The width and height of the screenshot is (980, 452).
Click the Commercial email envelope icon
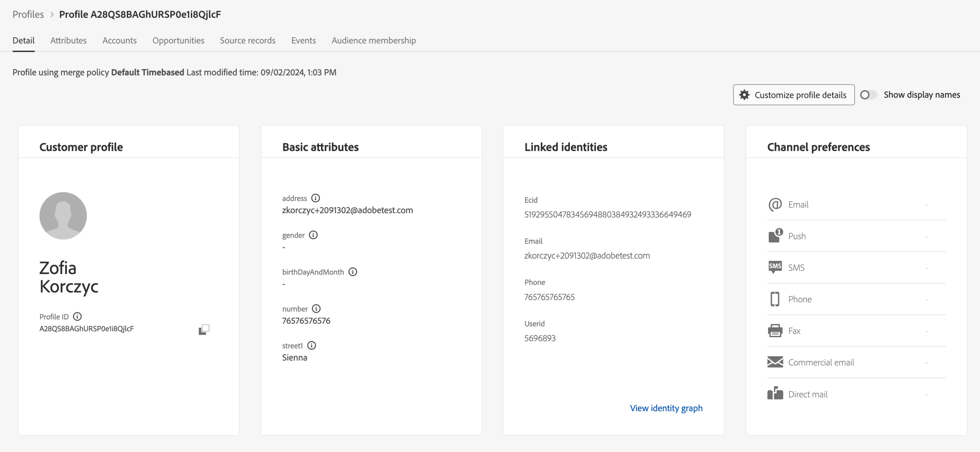pyautogui.click(x=775, y=362)
